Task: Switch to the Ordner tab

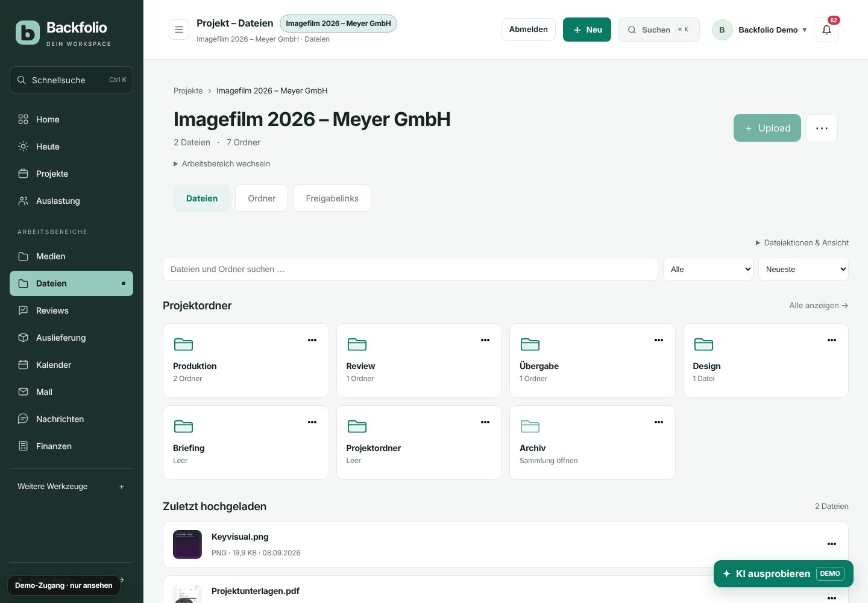Action: [x=262, y=198]
